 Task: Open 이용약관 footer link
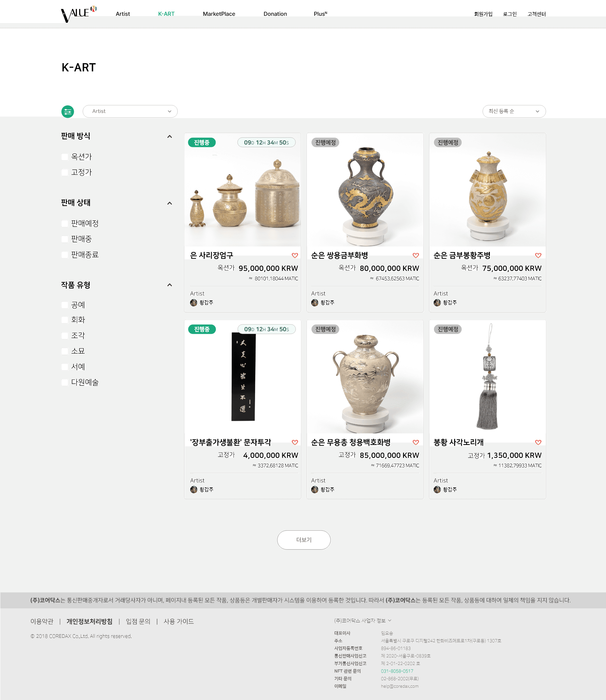pyautogui.click(x=42, y=621)
